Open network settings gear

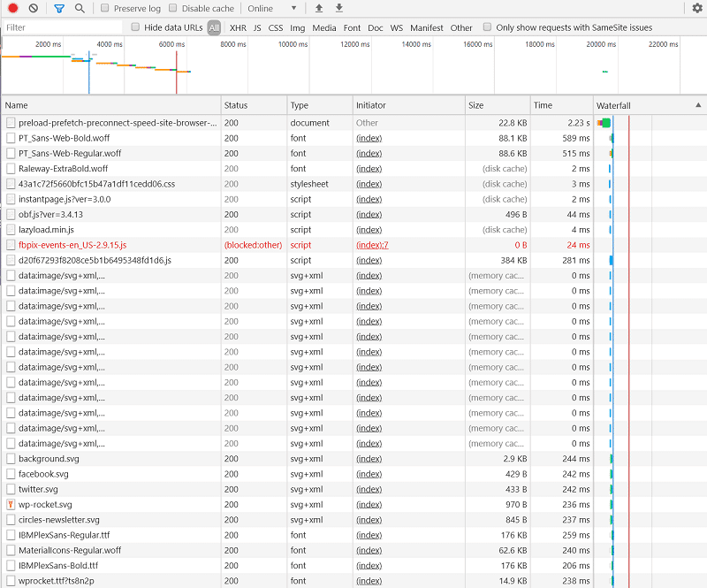click(x=697, y=8)
